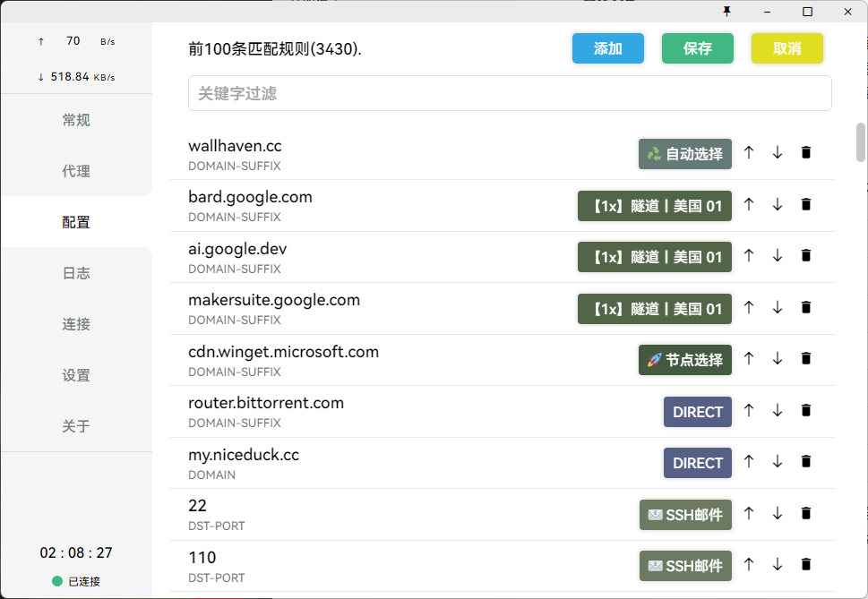Move ai.google.dev rule up

pos(749,256)
